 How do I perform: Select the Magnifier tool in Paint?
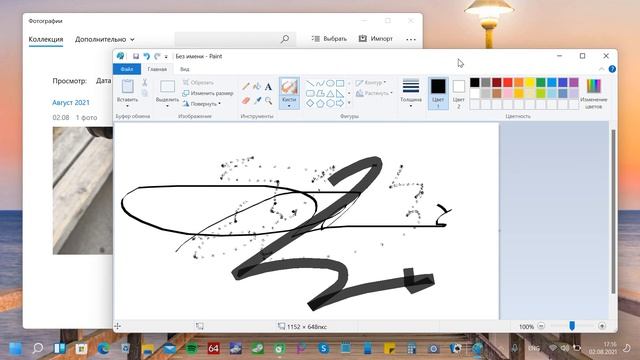click(x=268, y=100)
